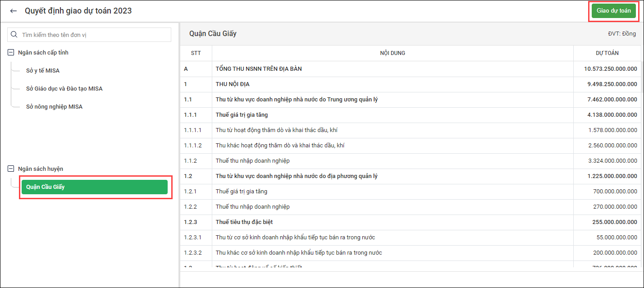Select row TỔNG THU NSNN TRÊN ĐỊA BÀN

tap(259, 69)
